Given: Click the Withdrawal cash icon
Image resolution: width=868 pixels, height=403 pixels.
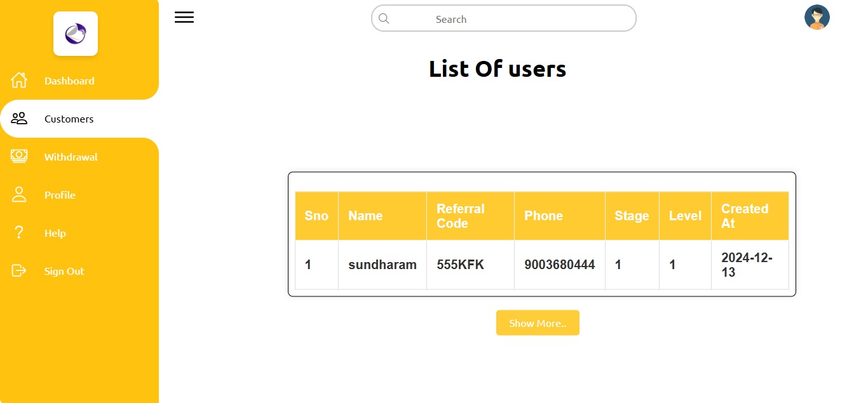Looking at the screenshot, I should (19, 156).
